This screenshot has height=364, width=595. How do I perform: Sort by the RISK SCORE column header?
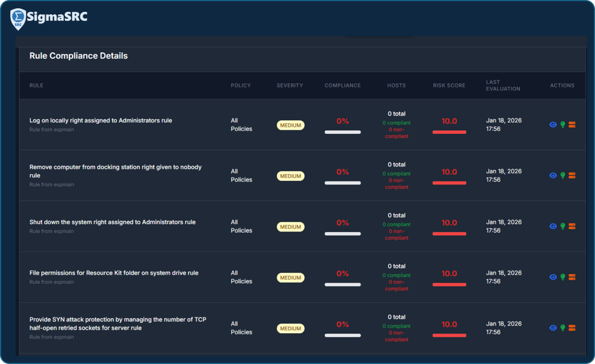[x=449, y=86]
